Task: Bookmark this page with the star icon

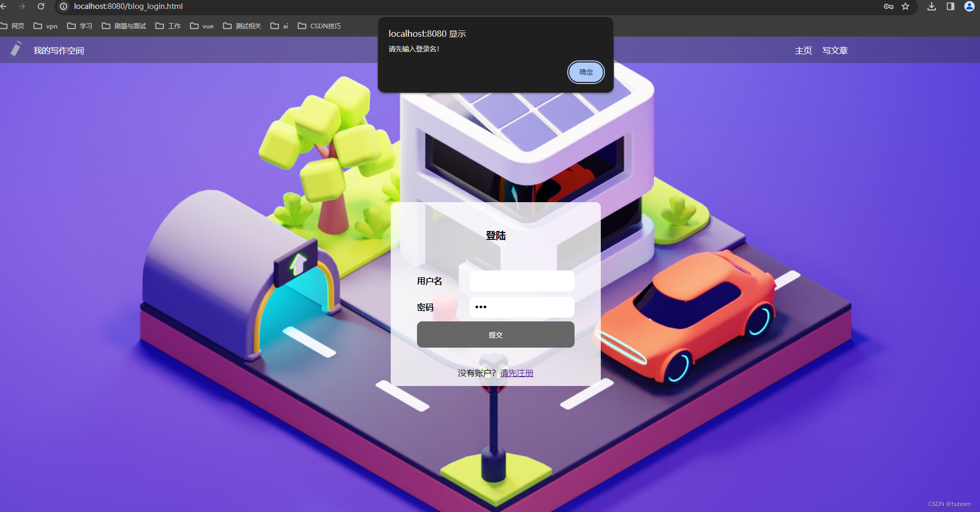Action: 905,6
